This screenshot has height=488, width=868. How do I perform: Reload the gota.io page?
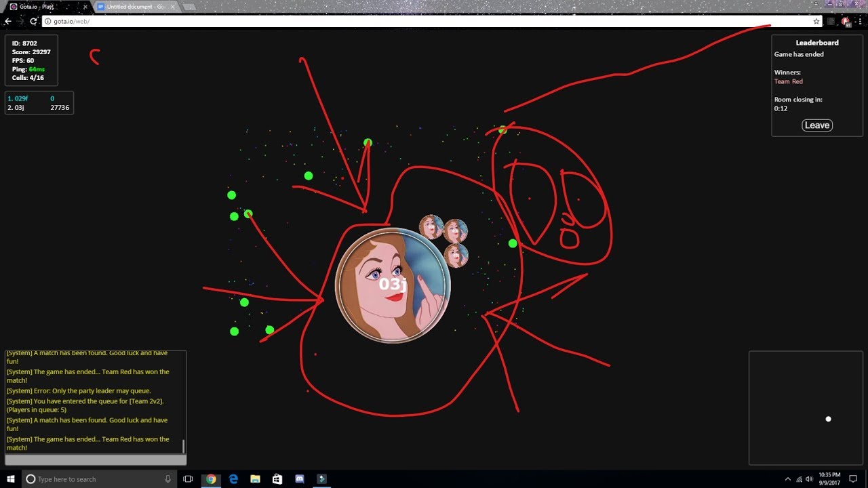[33, 22]
